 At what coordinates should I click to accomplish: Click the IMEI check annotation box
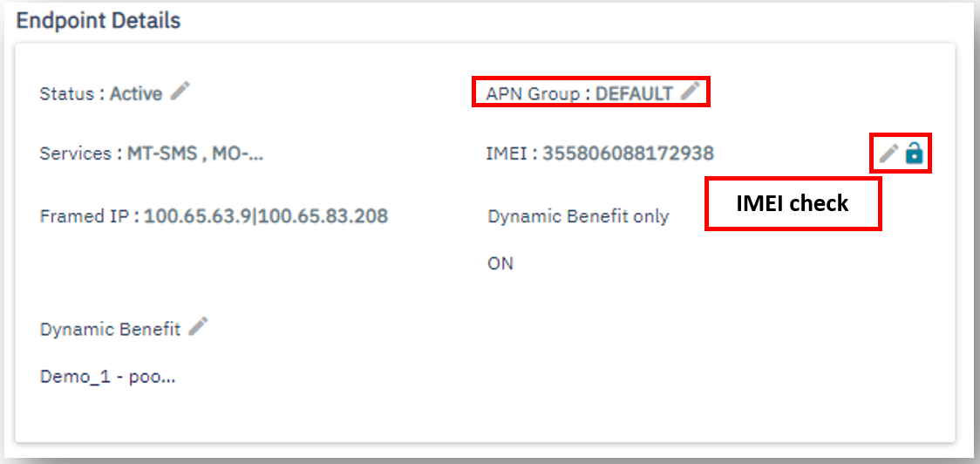coord(792,204)
